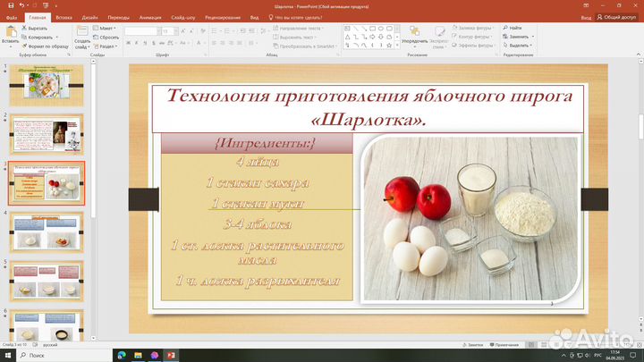Open Выделить (Select) dropdown
Screen dimensions: 644x362
[x=518, y=46]
